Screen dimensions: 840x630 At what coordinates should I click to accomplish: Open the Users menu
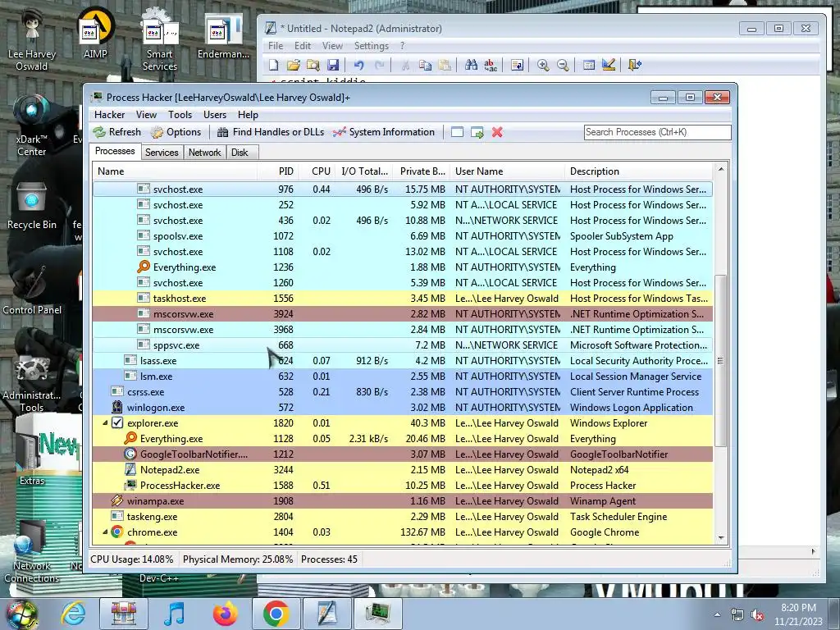tap(215, 115)
